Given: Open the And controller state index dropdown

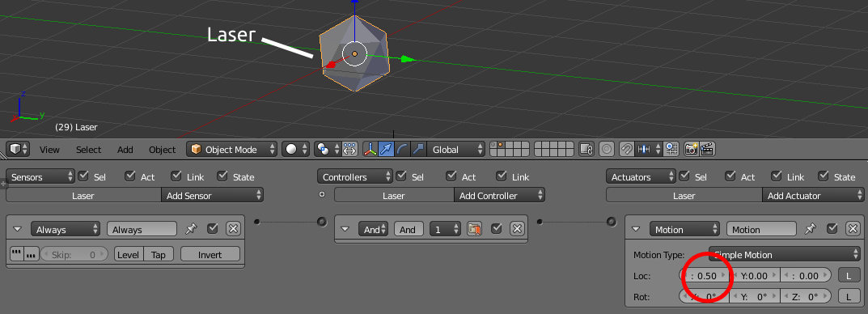Looking at the screenshot, I should point(446,229).
